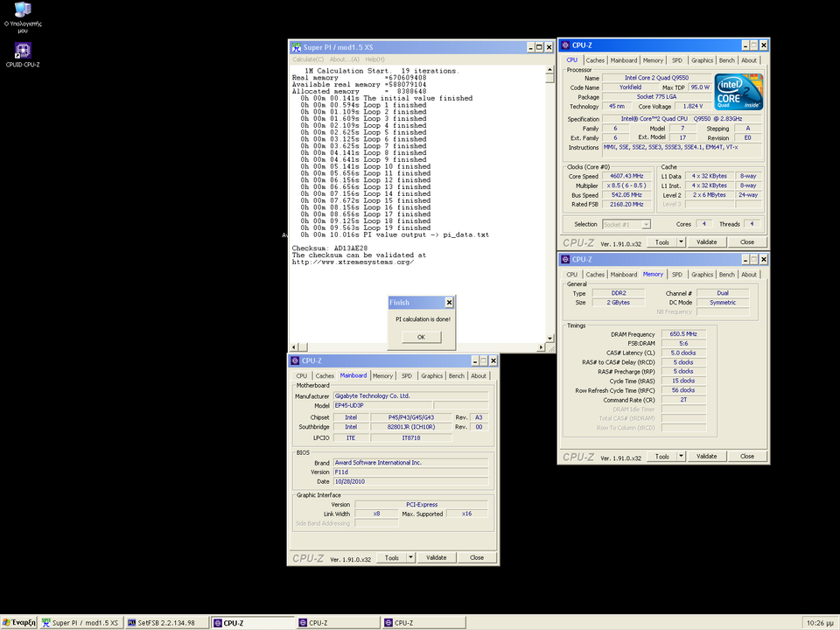The width and height of the screenshot is (840, 630).
Task: Click the Intel Core 2 Quad logo
Action: click(x=738, y=92)
